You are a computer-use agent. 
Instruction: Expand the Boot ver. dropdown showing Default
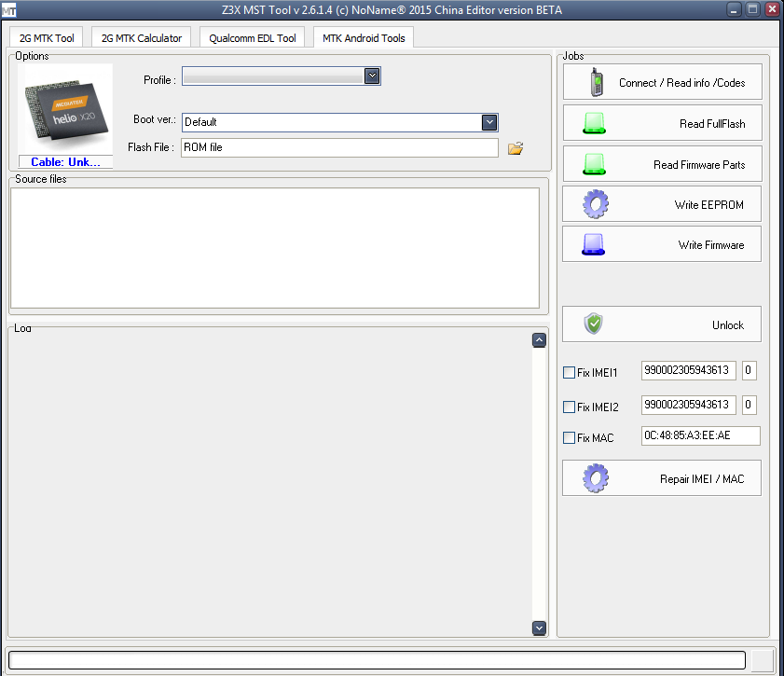coord(489,122)
